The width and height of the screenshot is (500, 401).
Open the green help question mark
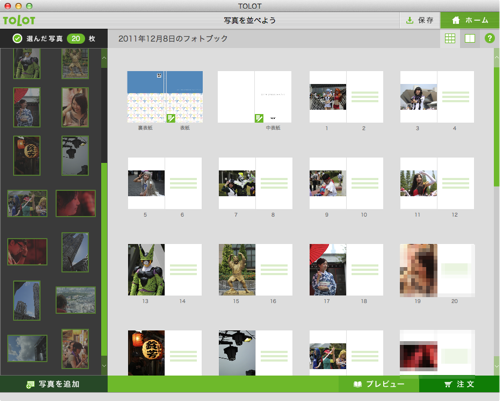tap(489, 38)
